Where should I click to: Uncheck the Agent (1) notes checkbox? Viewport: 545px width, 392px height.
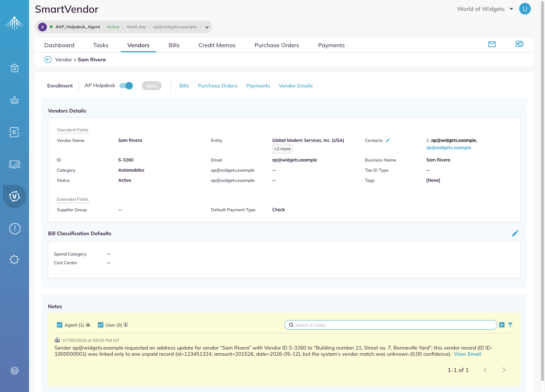[x=60, y=325]
